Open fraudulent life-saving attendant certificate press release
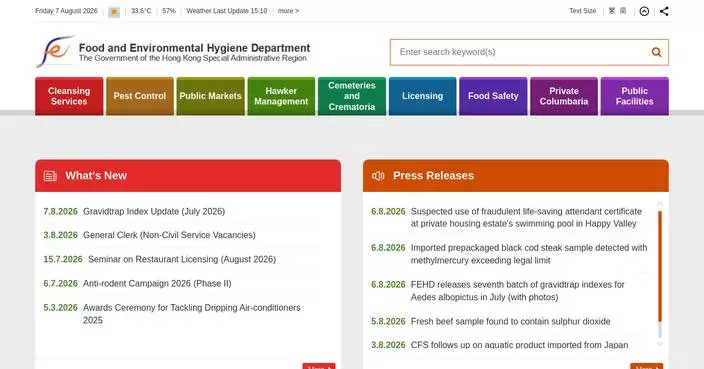This screenshot has width=704, height=369. coord(526,218)
